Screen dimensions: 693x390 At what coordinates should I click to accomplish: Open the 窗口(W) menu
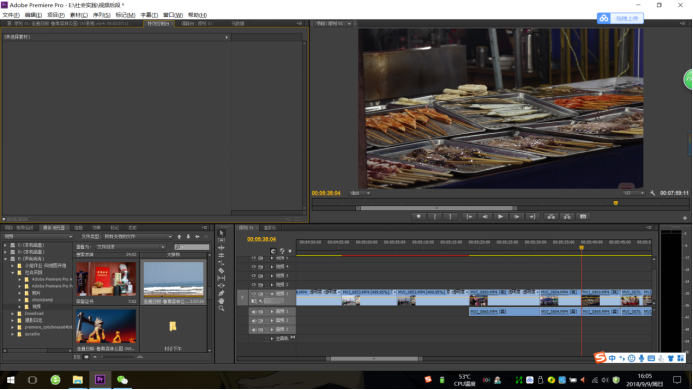click(x=173, y=15)
